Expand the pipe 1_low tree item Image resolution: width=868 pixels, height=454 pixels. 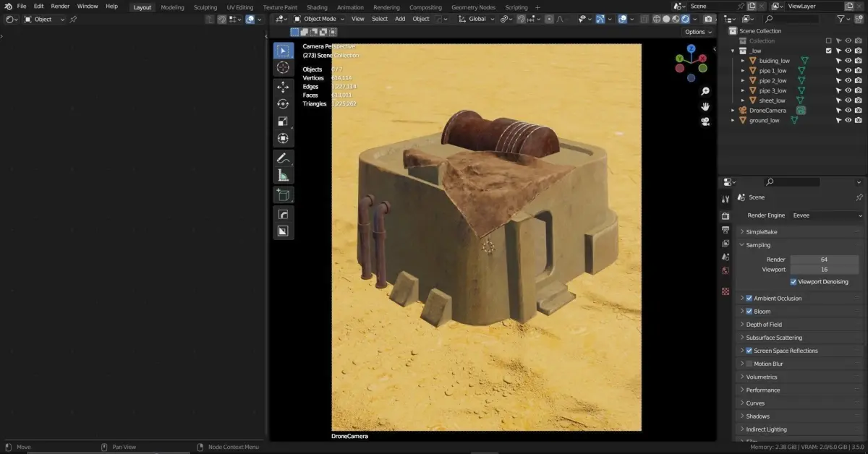(x=742, y=71)
